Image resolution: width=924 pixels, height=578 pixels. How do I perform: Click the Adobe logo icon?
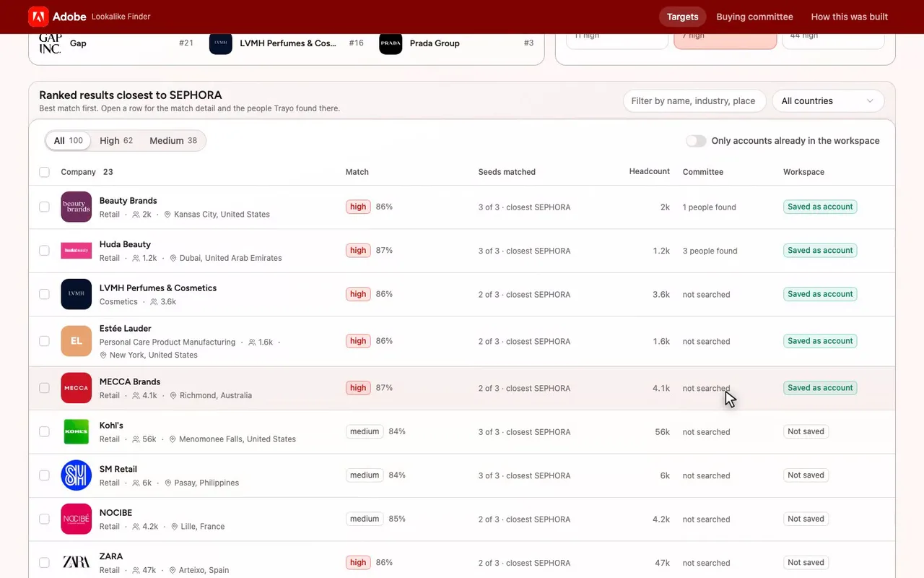(x=38, y=17)
